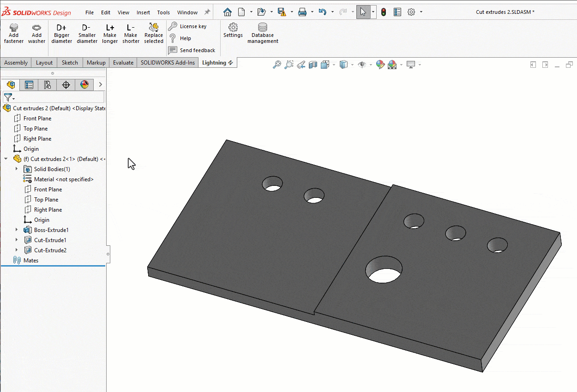Image resolution: width=577 pixels, height=392 pixels.
Task: Click the Previous View icon
Action: 301,65
